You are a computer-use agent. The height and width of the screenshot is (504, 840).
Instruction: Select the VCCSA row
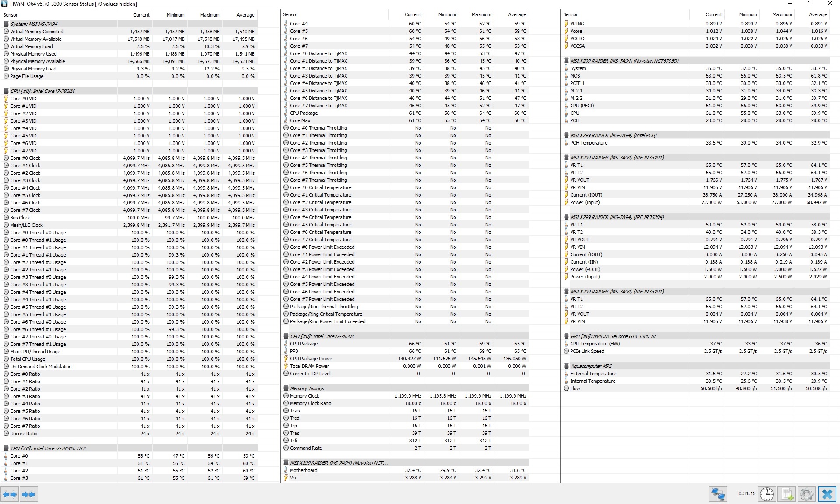696,46
